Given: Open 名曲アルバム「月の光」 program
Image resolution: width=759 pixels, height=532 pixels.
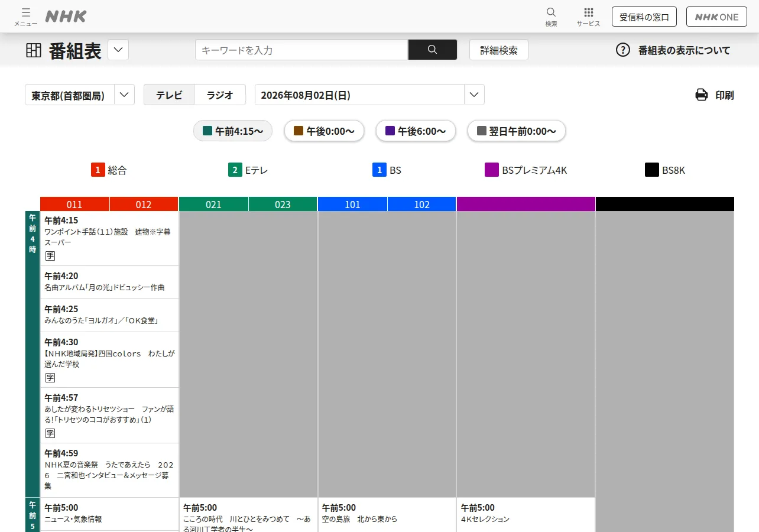Looking at the screenshot, I should pos(109,282).
